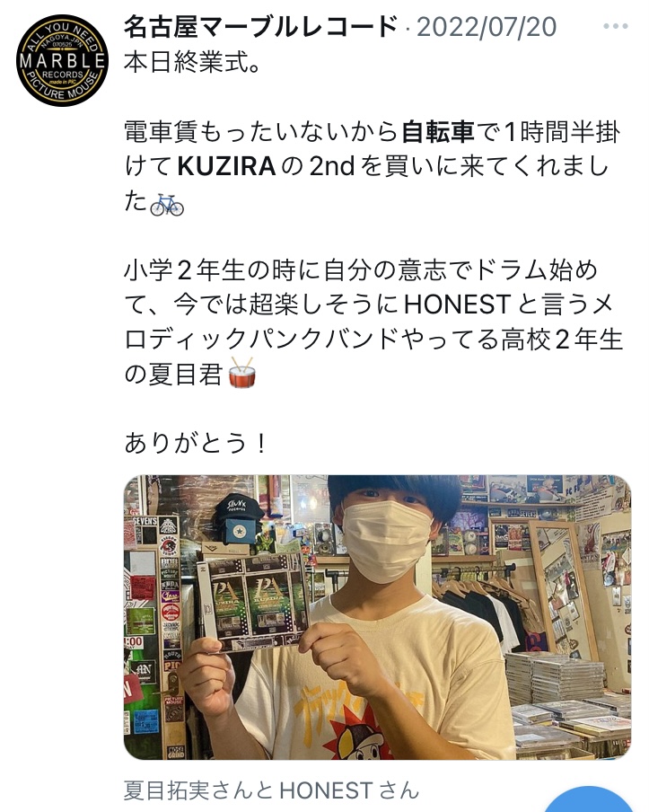Tap the KUZIRA CD held in photo
The height and width of the screenshot is (812, 649).
(254, 600)
